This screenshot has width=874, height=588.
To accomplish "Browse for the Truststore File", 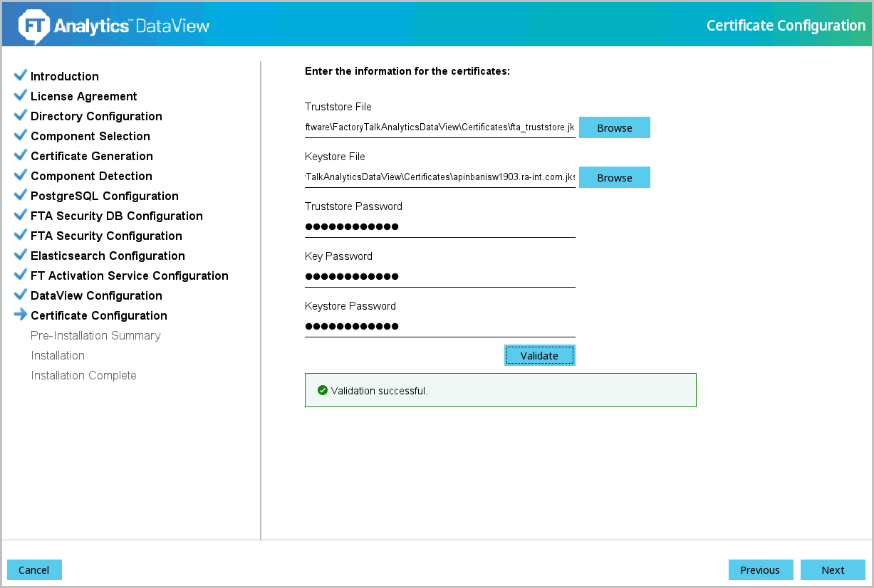I will click(x=614, y=127).
